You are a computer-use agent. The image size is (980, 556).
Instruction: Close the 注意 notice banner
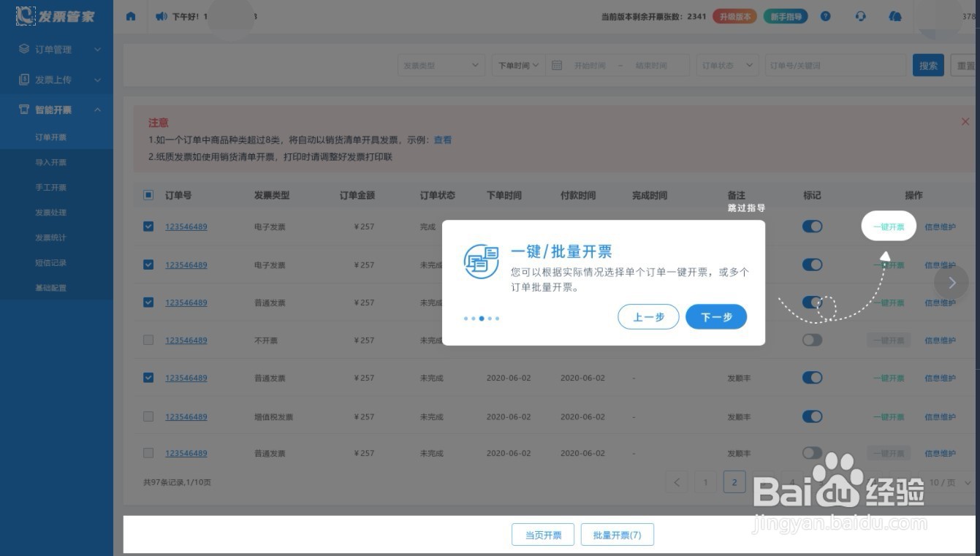pos(965,122)
